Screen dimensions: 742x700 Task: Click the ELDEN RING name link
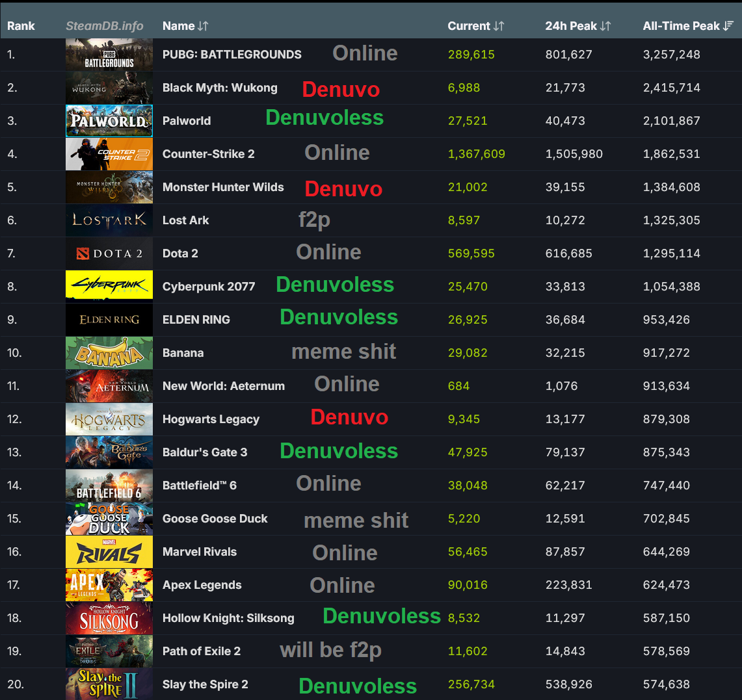(x=196, y=320)
